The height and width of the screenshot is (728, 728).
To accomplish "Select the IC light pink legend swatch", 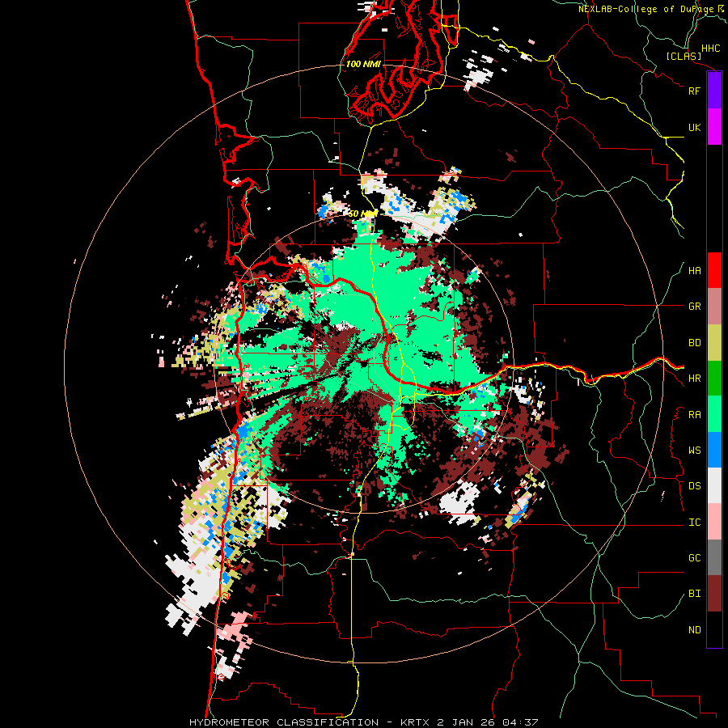I will pyautogui.click(x=714, y=522).
